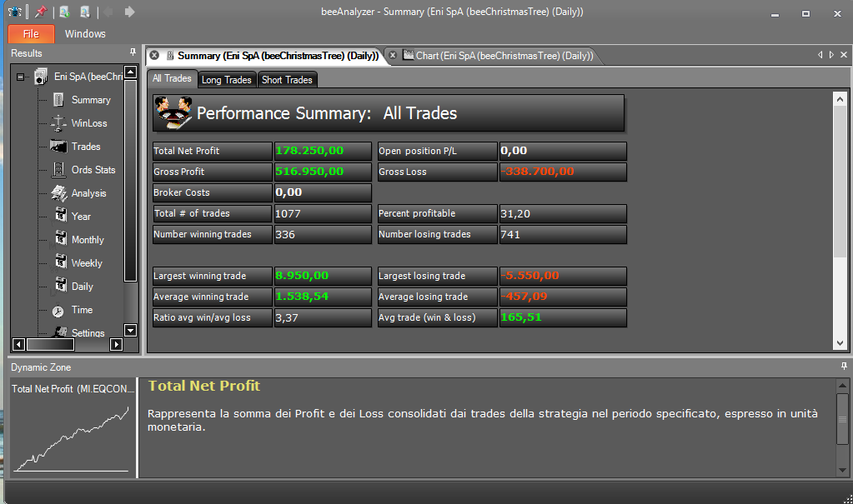Click the Results panel scroll right arrow
The width and height of the screenshot is (853, 504).
[x=116, y=344]
